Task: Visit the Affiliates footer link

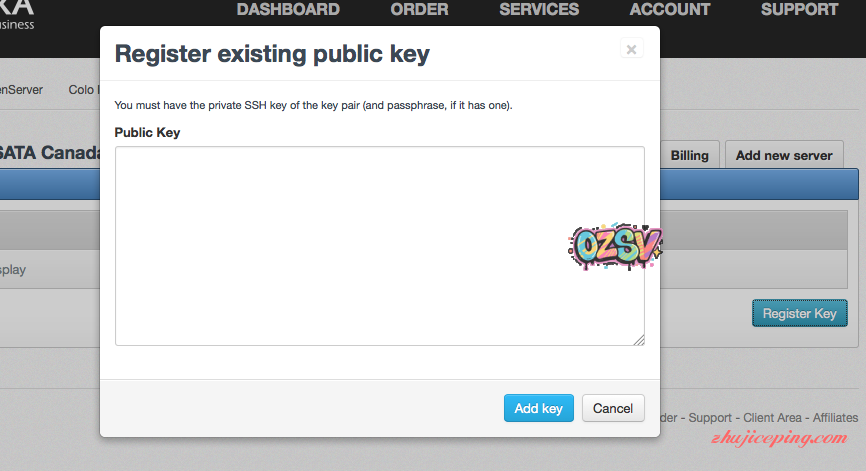Action: pyautogui.click(x=834, y=417)
